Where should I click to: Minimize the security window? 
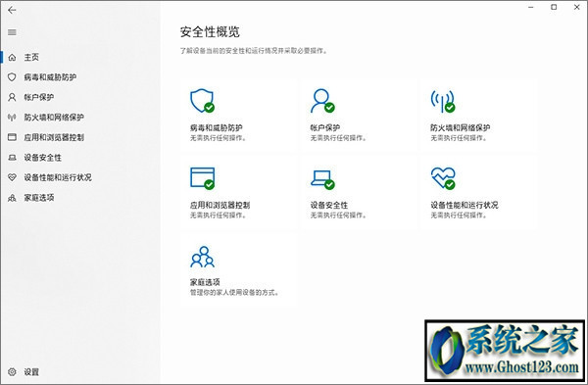531,7
